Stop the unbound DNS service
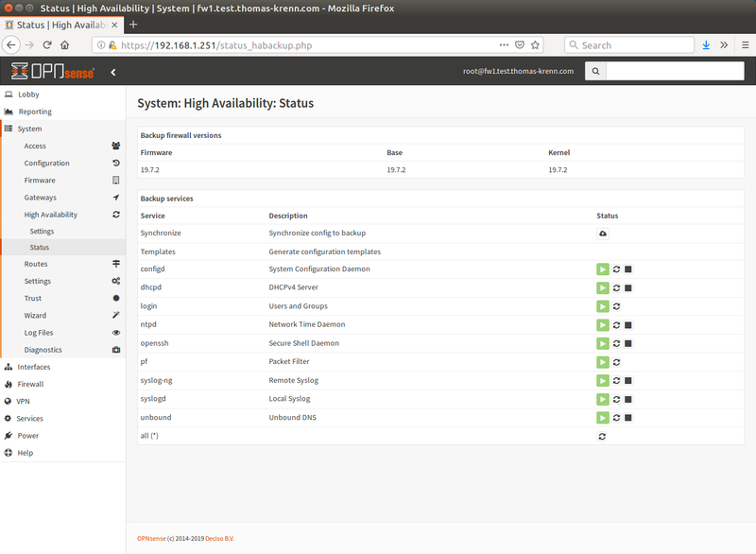756x554 pixels. point(628,418)
